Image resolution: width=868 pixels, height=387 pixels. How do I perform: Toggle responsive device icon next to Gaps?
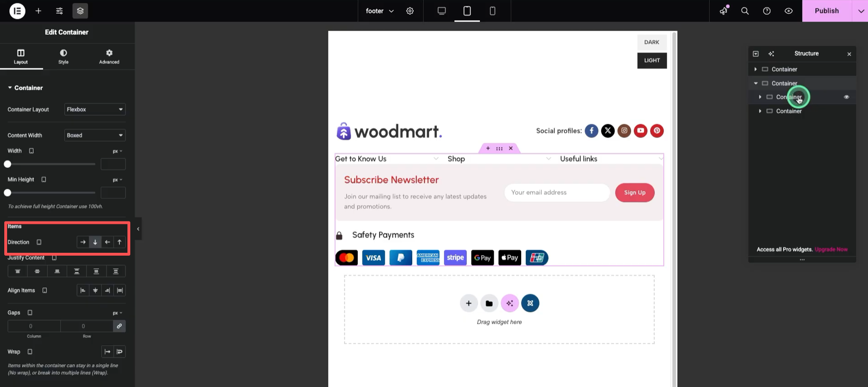30,313
